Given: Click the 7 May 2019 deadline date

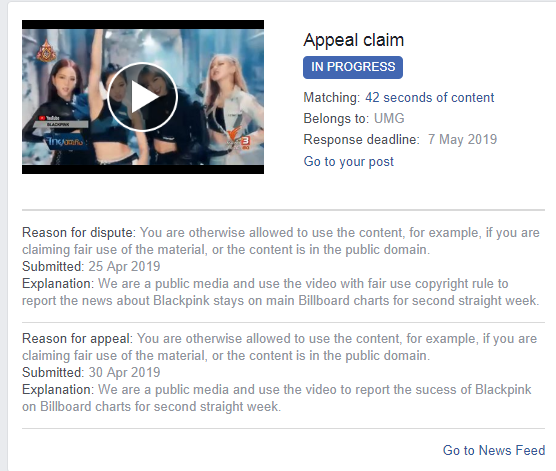Looking at the screenshot, I should (462, 139).
